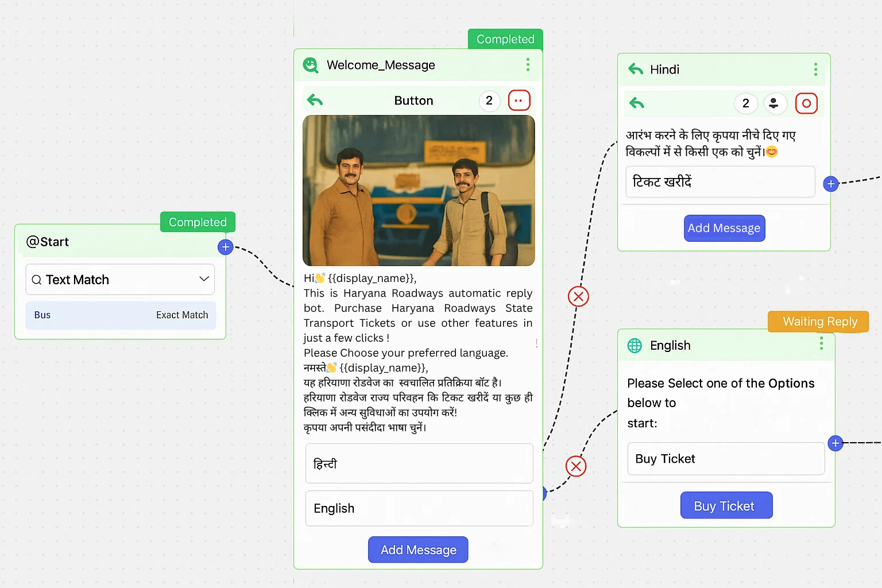The height and width of the screenshot is (588, 882).
Task: Click the welcome message bus photo
Action: 419,190
